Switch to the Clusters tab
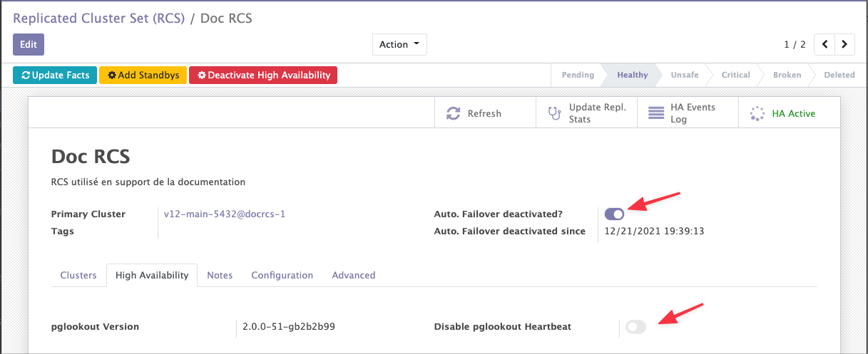Image resolution: width=868 pixels, height=354 pixels. pos(78,275)
